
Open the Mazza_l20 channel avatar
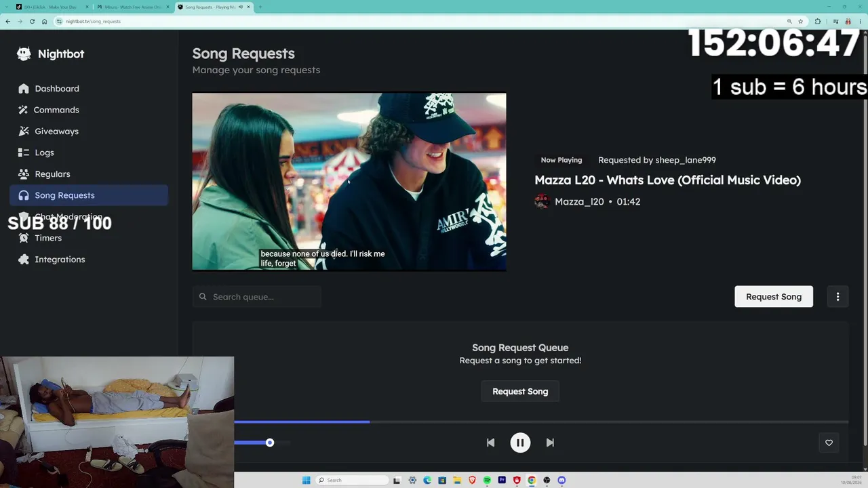point(542,201)
